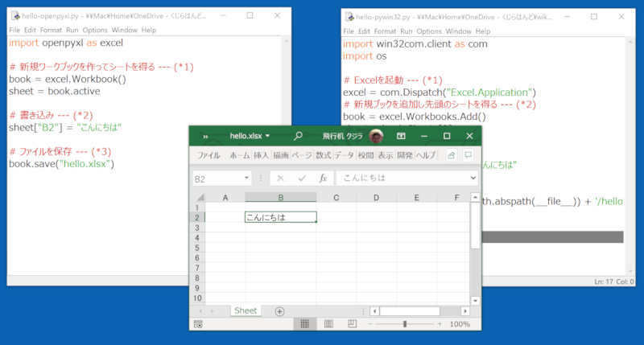Click horizontal scrollbar right arrow in Excel

point(465,311)
